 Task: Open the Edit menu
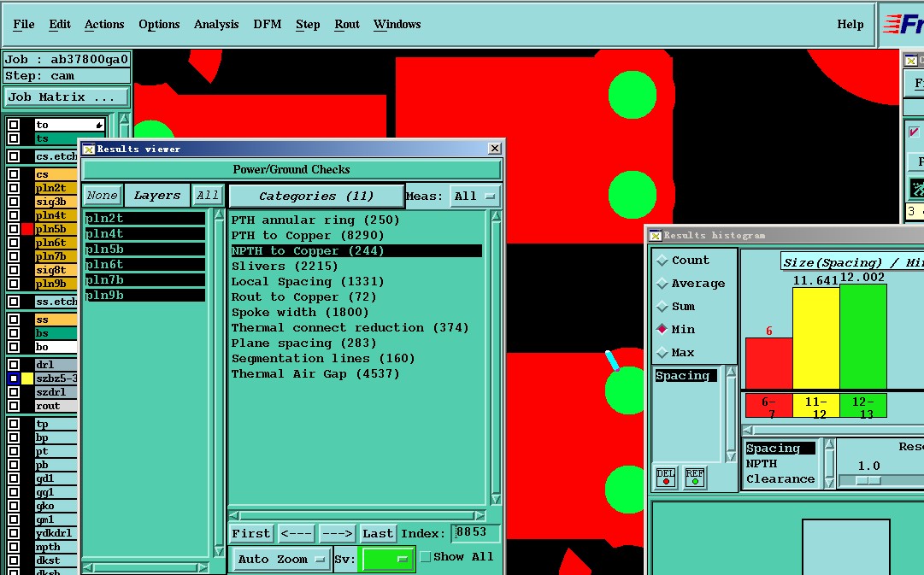[60, 24]
